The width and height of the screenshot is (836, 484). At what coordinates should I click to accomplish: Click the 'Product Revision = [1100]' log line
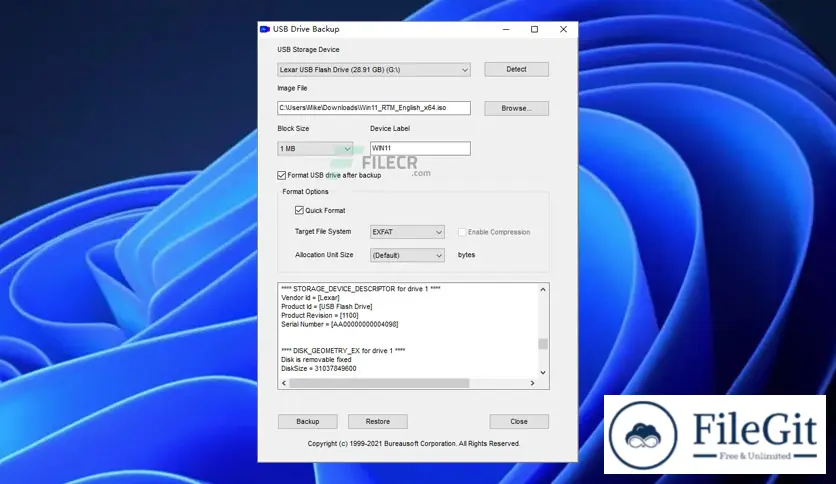point(320,316)
